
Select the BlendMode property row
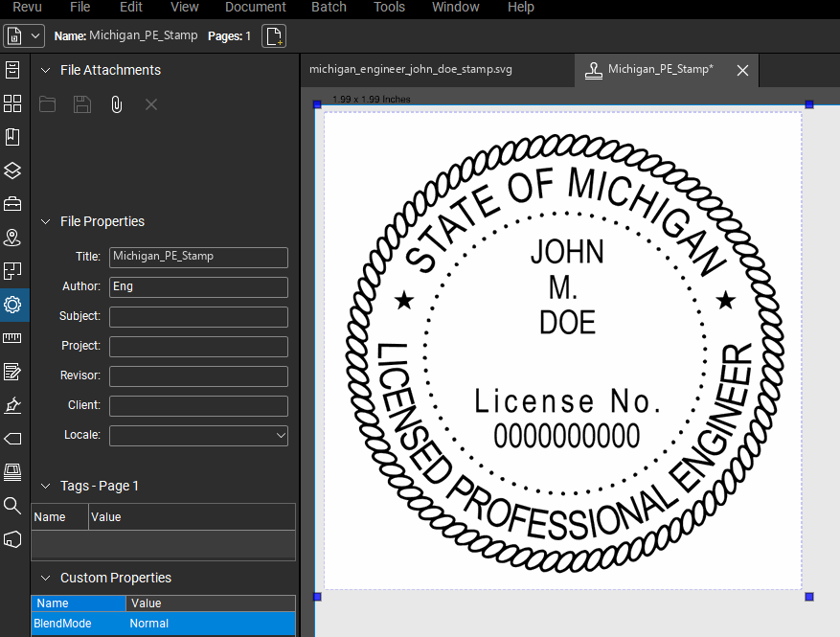(x=164, y=624)
